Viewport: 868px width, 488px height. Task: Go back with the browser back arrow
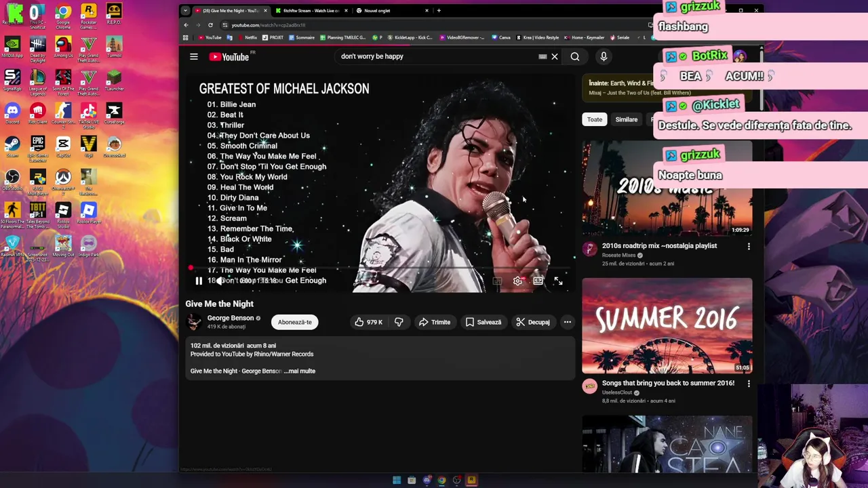click(x=186, y=25)
